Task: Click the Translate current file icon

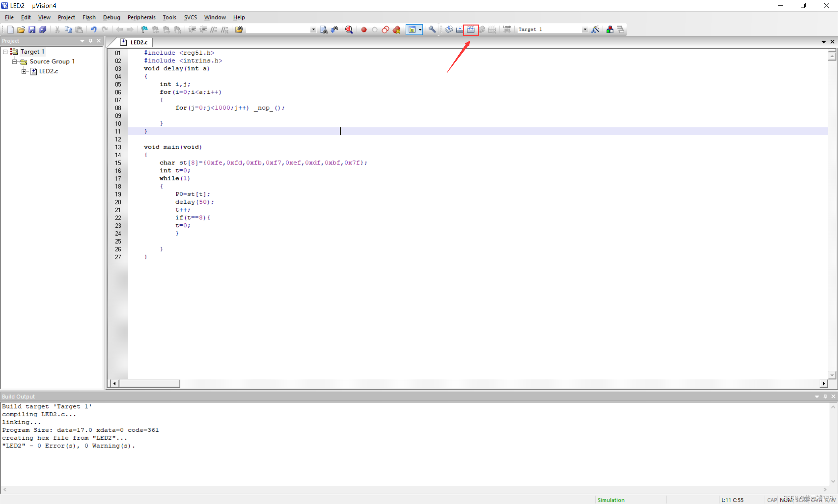Action: coord(449,29)
